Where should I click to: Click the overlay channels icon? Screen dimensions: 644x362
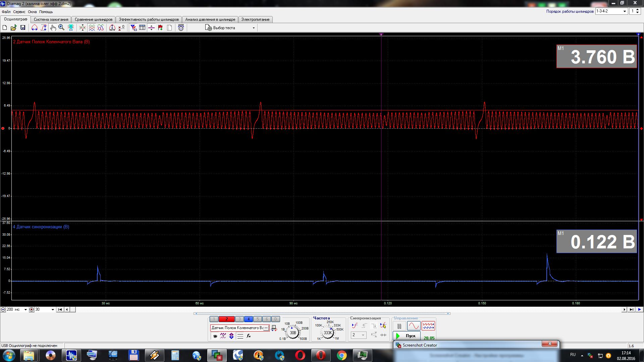click(82, 28)
